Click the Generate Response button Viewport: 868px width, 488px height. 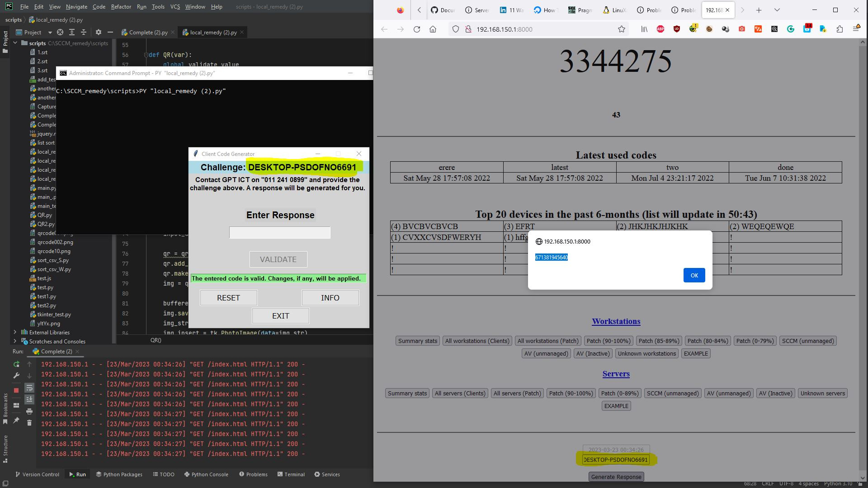(616, 477)
